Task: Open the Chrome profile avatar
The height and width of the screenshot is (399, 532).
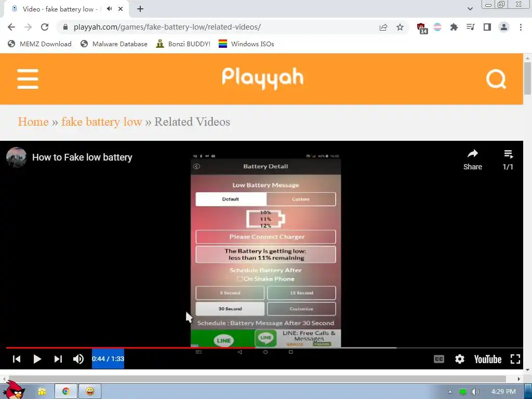Action: click(x=504, y=27)
